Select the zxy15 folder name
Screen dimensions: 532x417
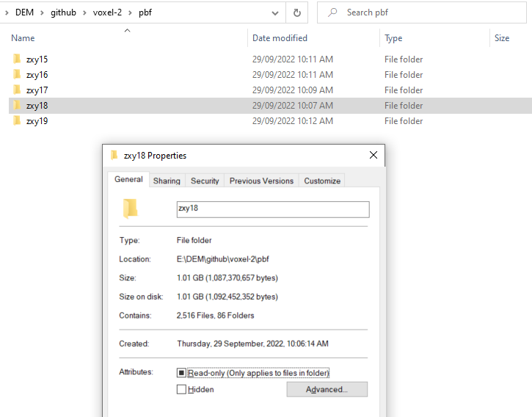point(37,59)
